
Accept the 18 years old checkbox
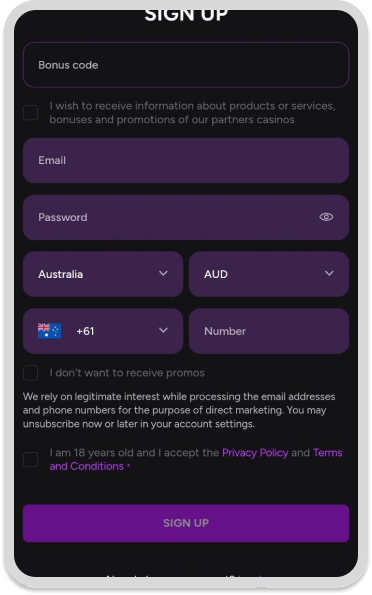click(x=30, y=460)
